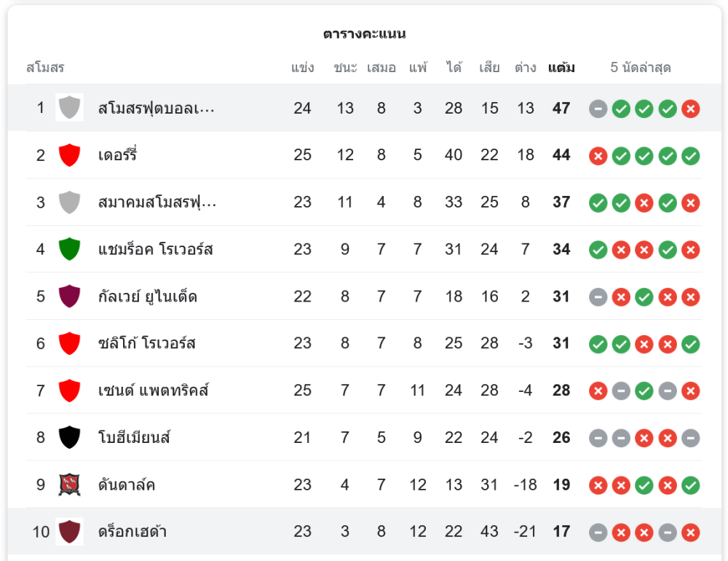Click the grey crest of rank 1 team
728x561 pixels.
[x=69, y=108]
